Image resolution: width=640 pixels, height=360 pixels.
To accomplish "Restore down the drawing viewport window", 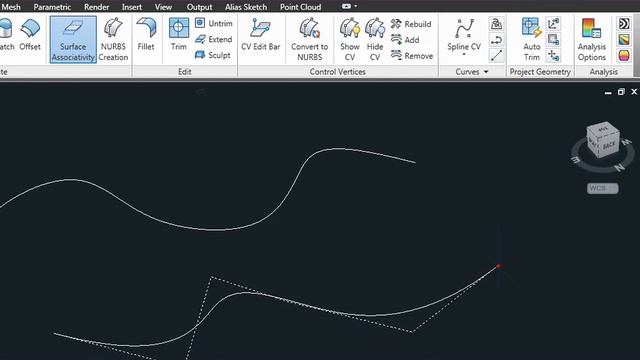I will coord(621,92).
